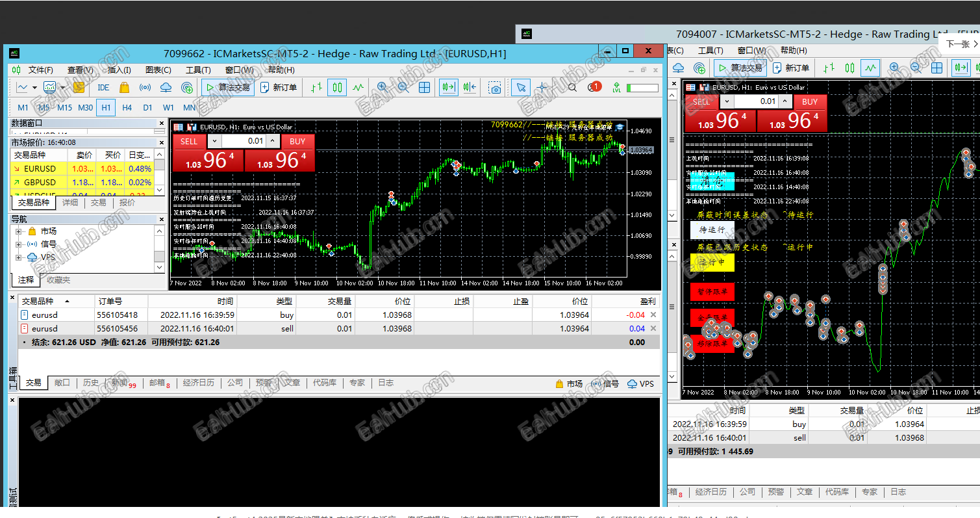
Task: Click SELL on the left chart trade panel
Action: 189,141
